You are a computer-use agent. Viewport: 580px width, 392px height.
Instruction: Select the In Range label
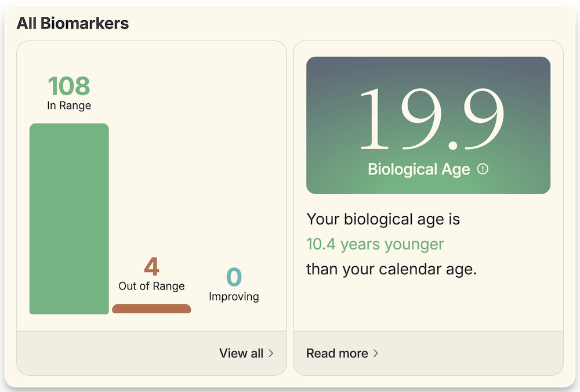click(x=68, y=106)
